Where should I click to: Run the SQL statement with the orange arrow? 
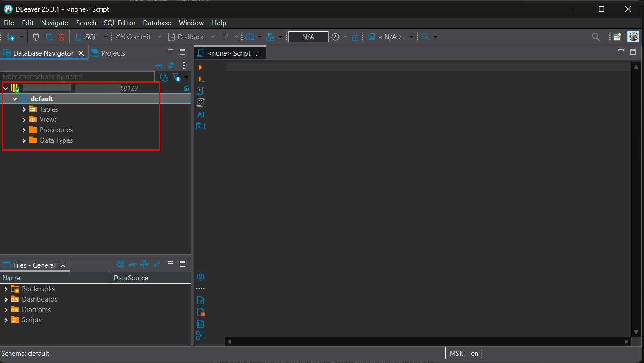click(201, 67)
